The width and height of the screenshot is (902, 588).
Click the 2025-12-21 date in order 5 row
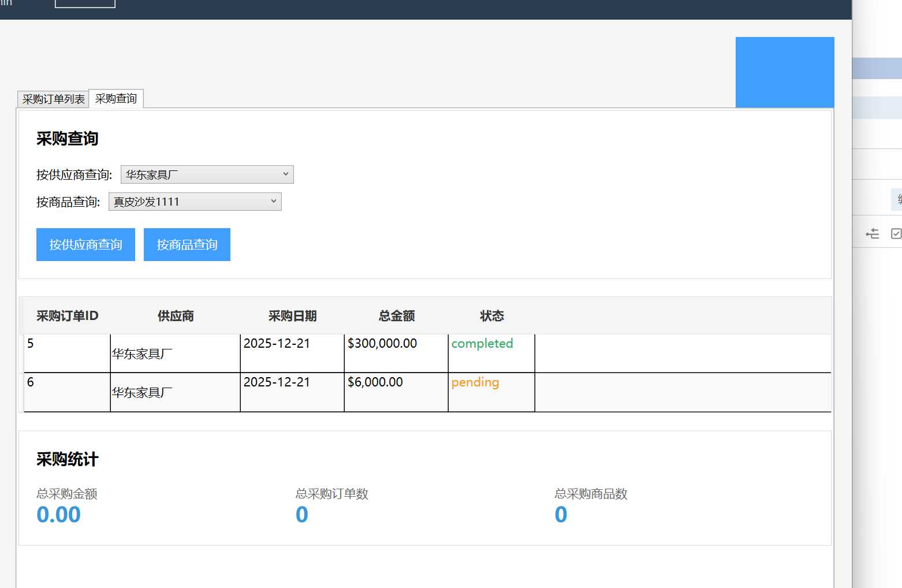pyautogui.click(x=277, y=343)
